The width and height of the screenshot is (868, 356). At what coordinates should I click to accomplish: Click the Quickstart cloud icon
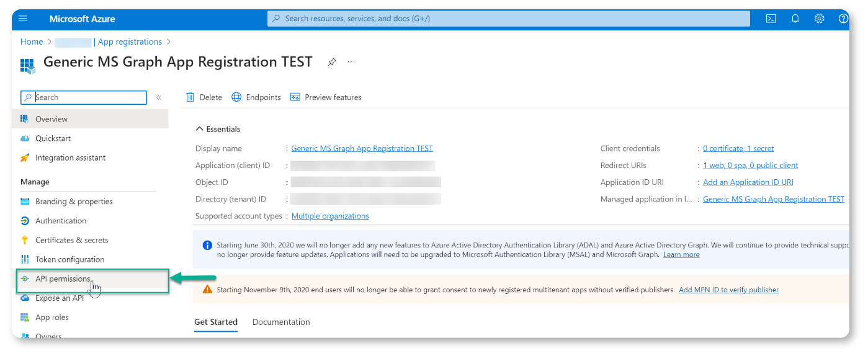point(25,138)
